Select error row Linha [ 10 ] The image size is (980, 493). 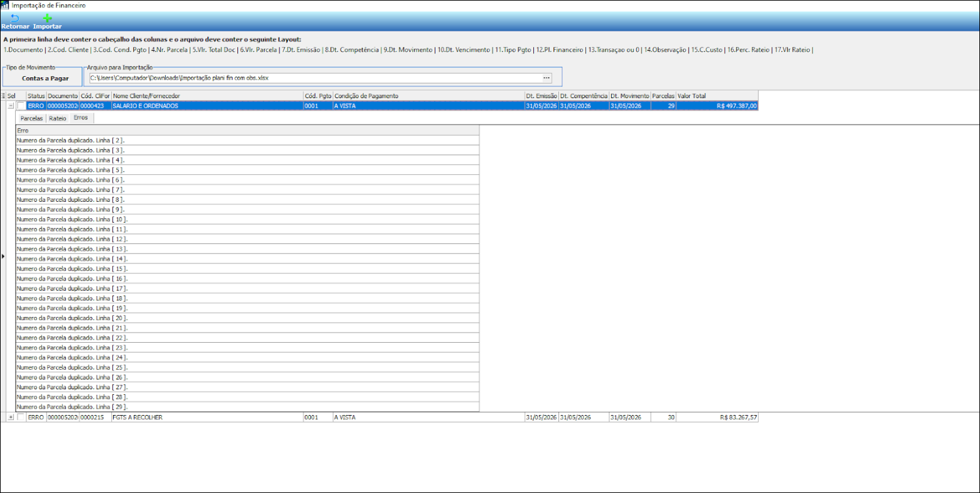(x=248, y=219)
